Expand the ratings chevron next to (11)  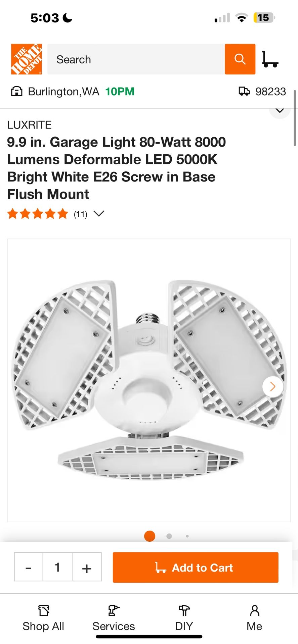click(x=99, y=214)
